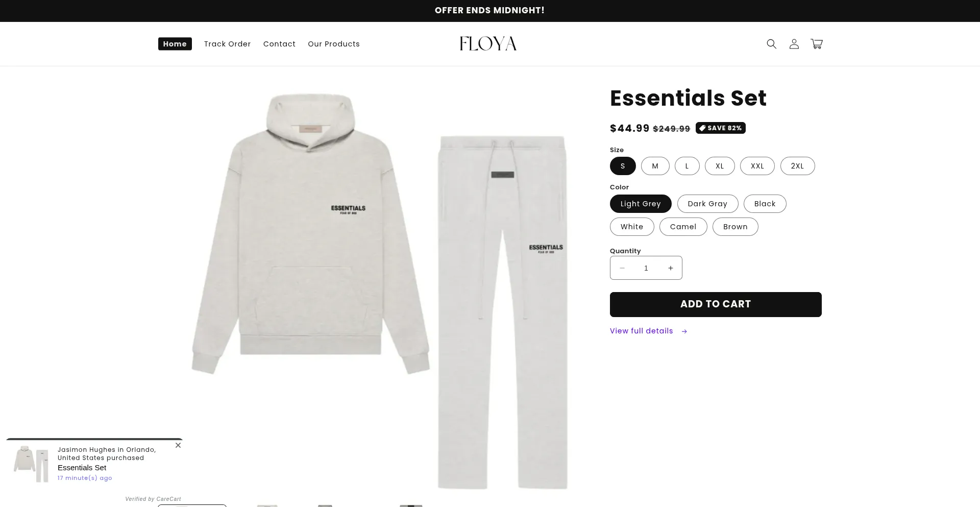
Task: Click the quantity input field
Action: pos(646,268)
